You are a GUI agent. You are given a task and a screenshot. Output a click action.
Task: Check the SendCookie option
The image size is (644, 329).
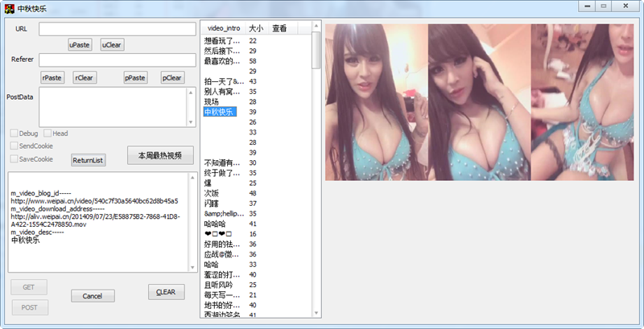pyautogui.click(x=14, y=146)
